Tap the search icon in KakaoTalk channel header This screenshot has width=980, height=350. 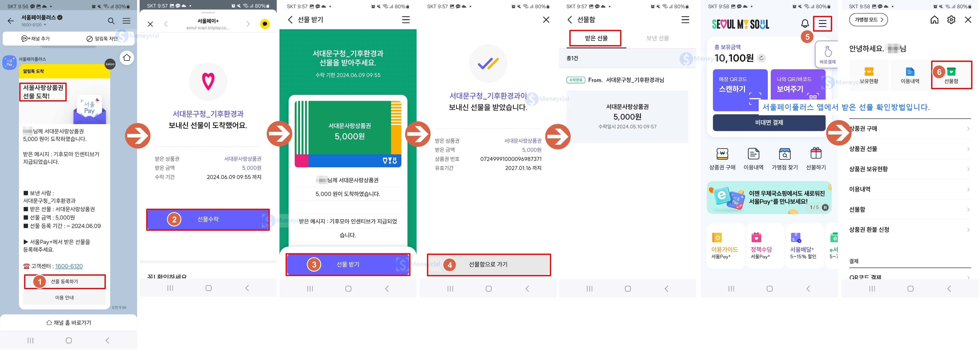(111, 21)
